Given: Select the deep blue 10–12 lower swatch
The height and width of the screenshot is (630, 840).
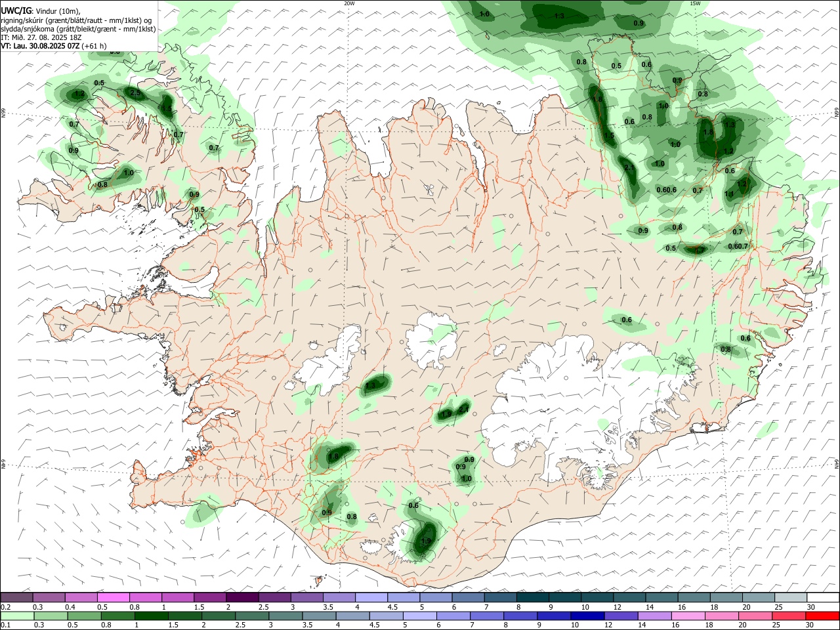Looking at the screenshot, I should (x=587, y=616).
